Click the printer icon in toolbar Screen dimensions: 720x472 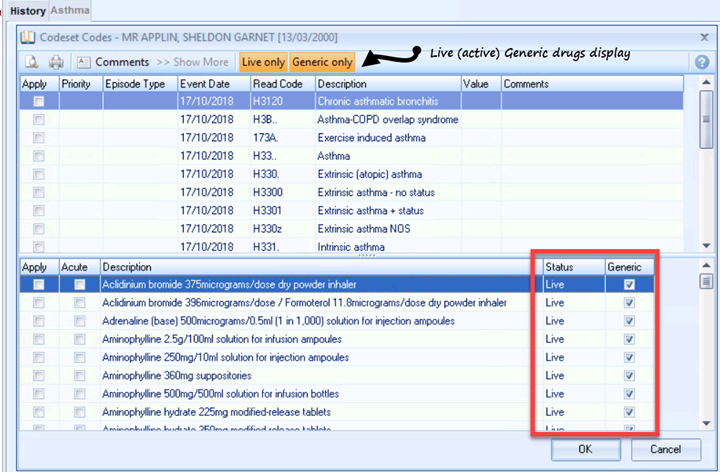56,62
